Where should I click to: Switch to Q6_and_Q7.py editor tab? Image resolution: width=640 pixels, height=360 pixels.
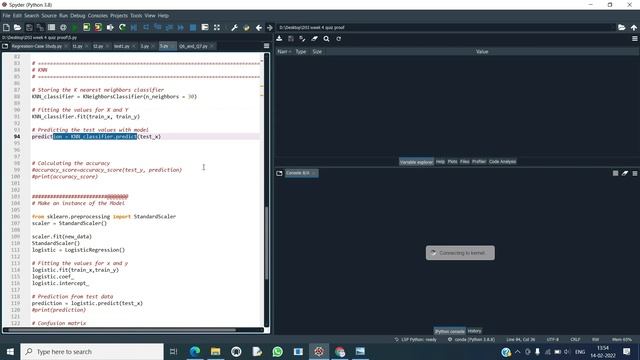[193, 46]
